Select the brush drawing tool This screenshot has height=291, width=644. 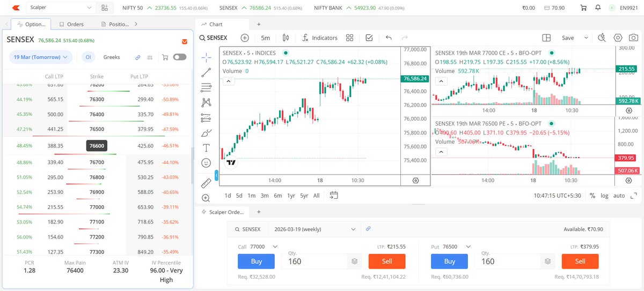[206, 133]
